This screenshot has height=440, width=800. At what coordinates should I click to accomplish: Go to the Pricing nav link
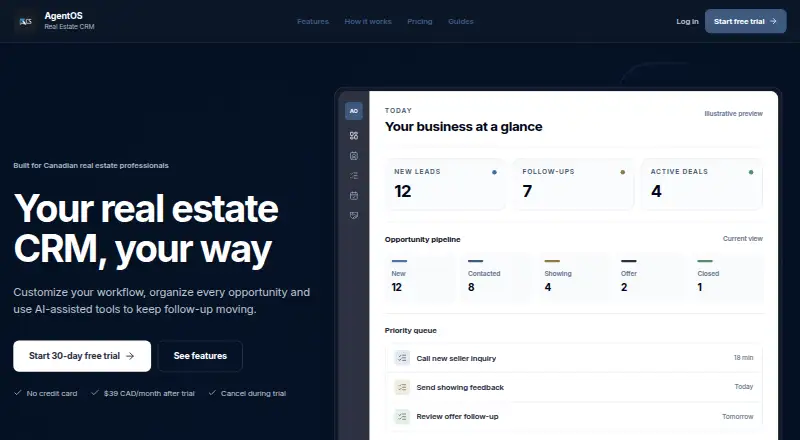click(x=419, y=21)
